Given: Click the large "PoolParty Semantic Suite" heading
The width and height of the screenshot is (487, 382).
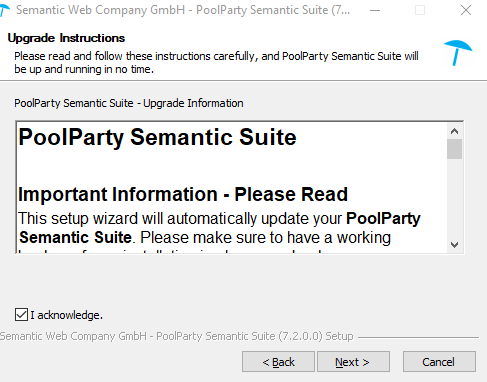Looking at the screenshot, I should (157, 137).
